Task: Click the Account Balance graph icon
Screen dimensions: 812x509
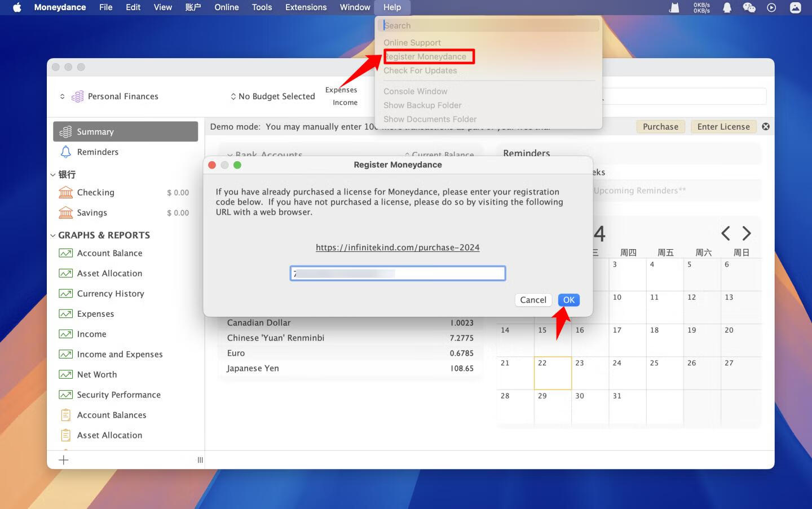Action: [66, 254]
